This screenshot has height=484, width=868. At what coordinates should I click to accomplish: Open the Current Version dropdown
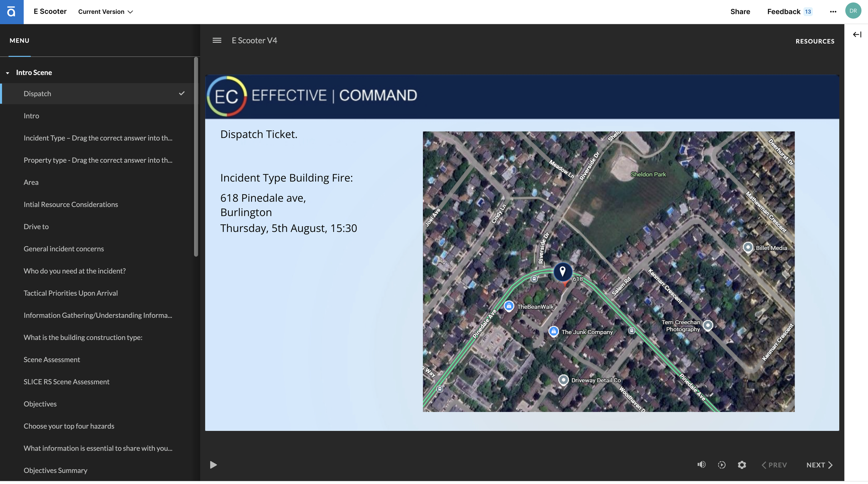pyautogui.click(x=106, y=12)
